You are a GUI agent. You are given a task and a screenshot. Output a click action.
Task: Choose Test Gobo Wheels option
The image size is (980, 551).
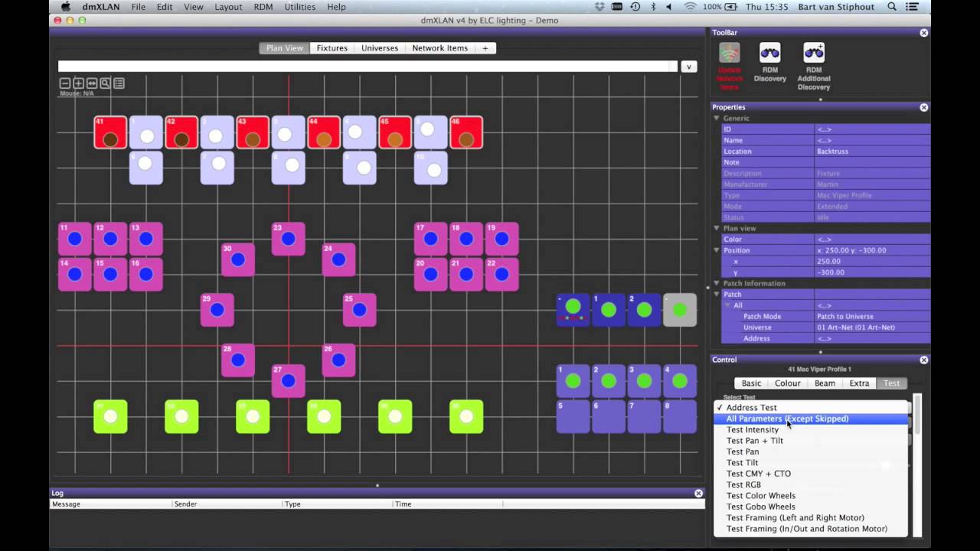[x=811, y=507]
